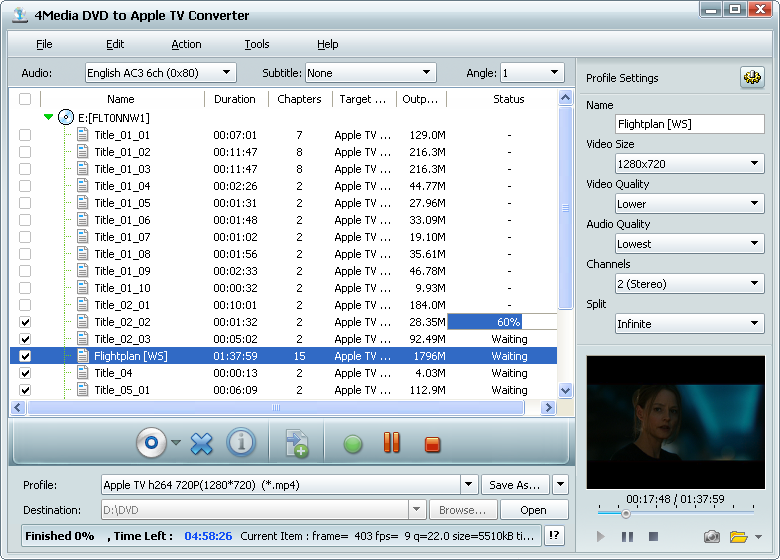The width and height of the screenshot is (780, 560).
Task: Toggle the select-all checkbox in header
Action: [25, 99]
